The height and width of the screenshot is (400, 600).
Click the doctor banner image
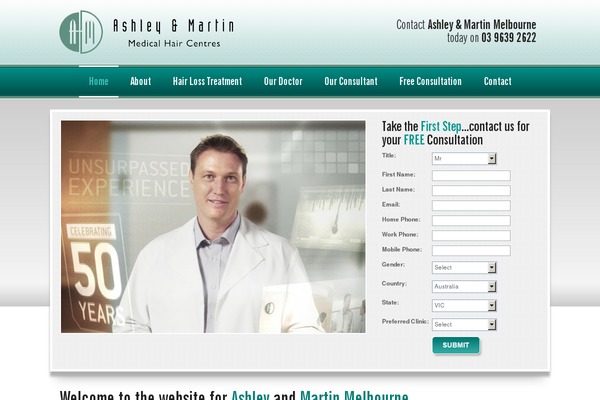point(213,227)
